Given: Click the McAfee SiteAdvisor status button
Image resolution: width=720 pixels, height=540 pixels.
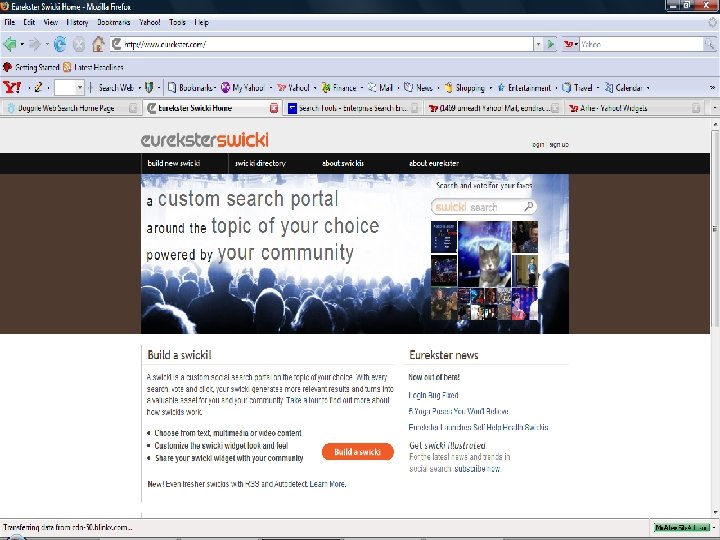Looking at the screenshot, I should (x=681, y=528).
